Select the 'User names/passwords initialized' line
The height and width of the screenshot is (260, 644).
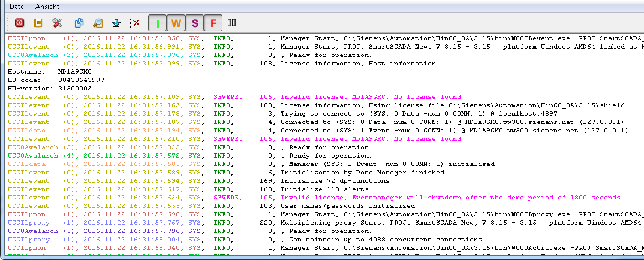347,205
